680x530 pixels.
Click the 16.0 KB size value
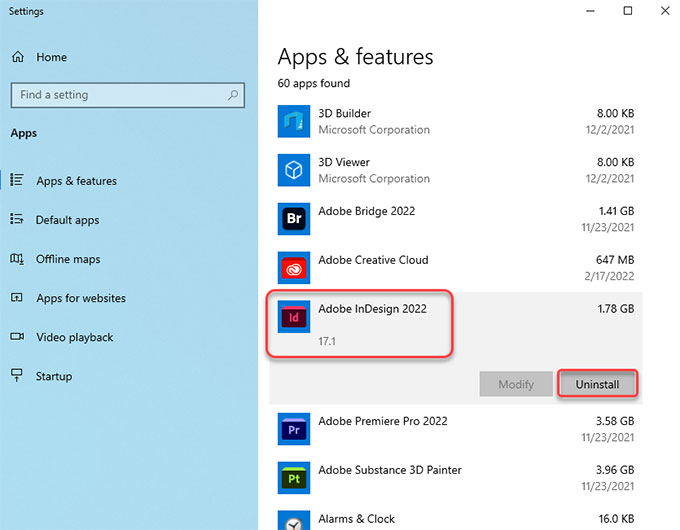pos(616,519)
